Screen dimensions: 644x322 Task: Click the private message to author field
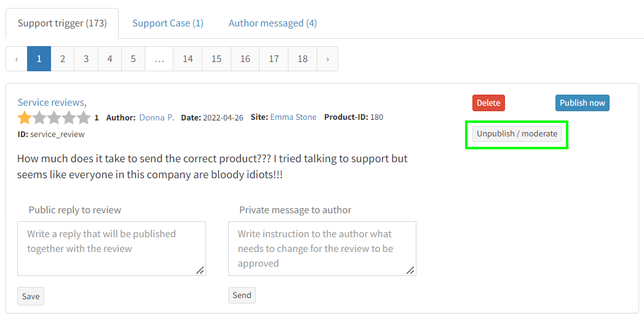pos(322,248)
